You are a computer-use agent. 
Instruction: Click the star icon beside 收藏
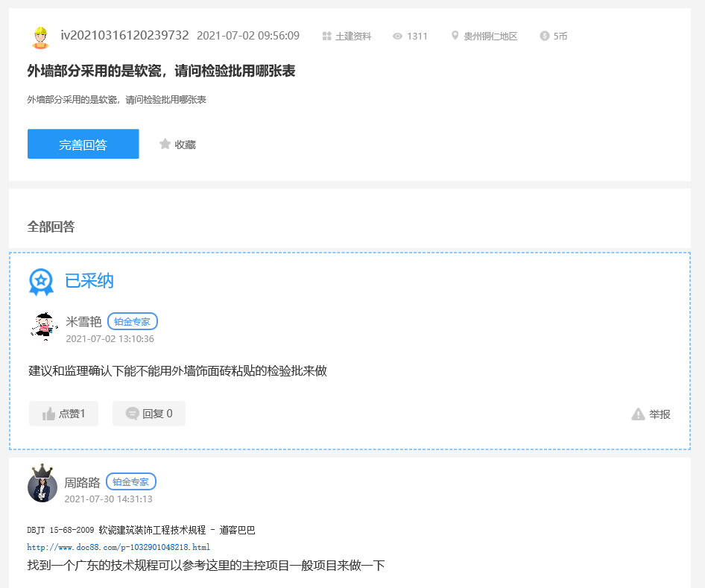pyautogui.click(x=165, y=144)
